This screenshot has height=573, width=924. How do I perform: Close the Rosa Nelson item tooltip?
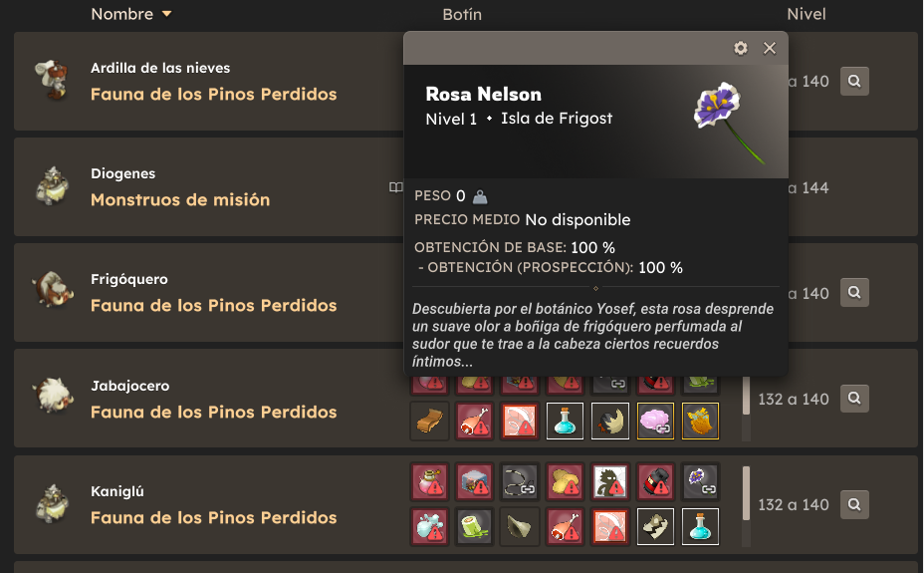(x=770, y=49)
